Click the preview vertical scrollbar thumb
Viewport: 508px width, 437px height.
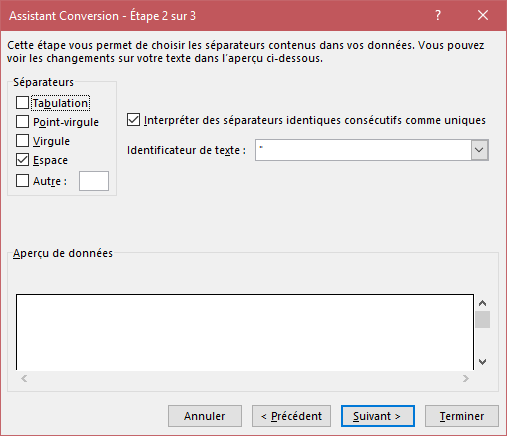click(482, 320)
